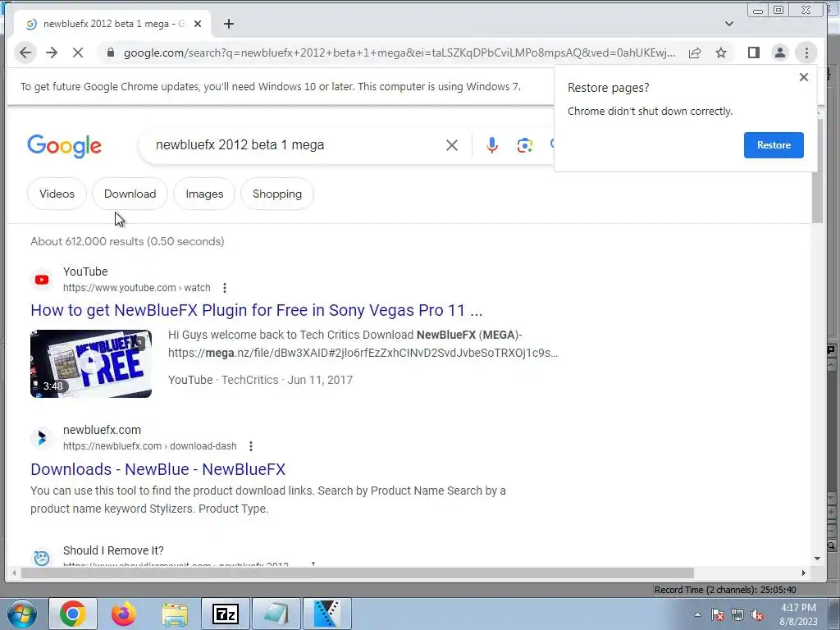The width and height of the screenshot is (840, 630).
Task: Open the notepad app in taskbar
Action: [276, 614]
